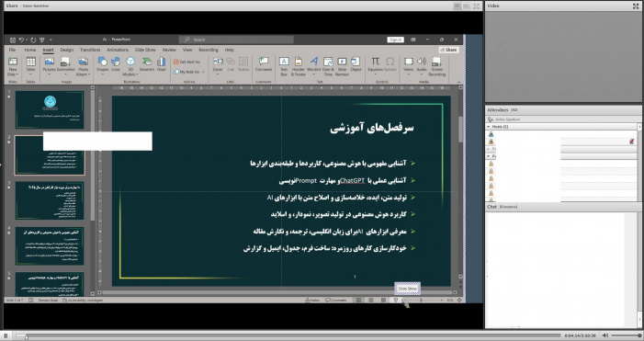Viewport: 644px width, 341px height.
Task: Pause the recording playback
Action: click(6, 335)
